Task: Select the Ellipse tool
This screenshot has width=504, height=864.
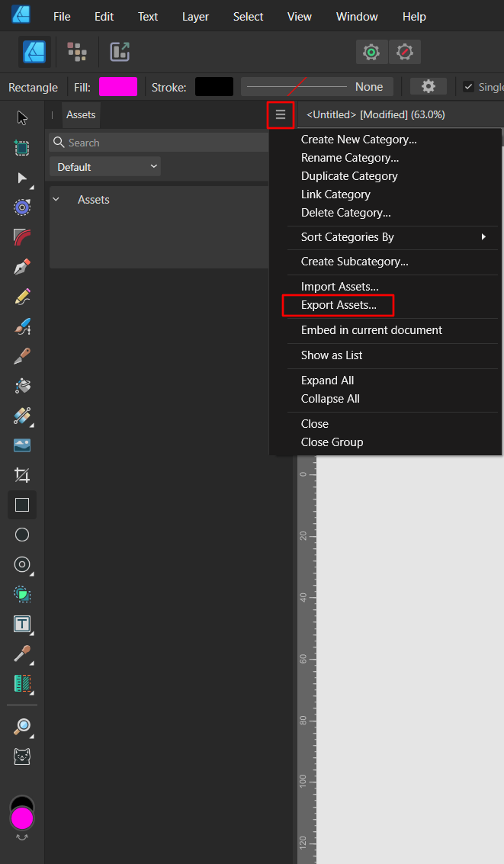Action: [x=21, y=535]
